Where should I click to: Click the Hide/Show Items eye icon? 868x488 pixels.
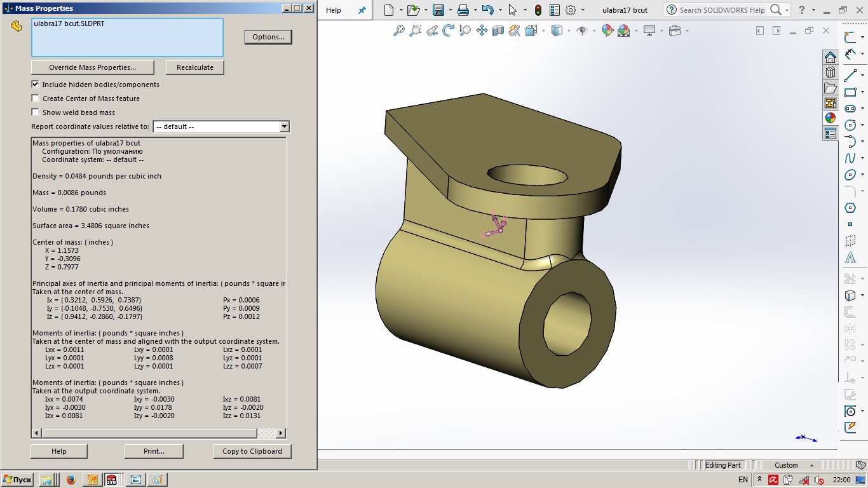coord(581,30)
